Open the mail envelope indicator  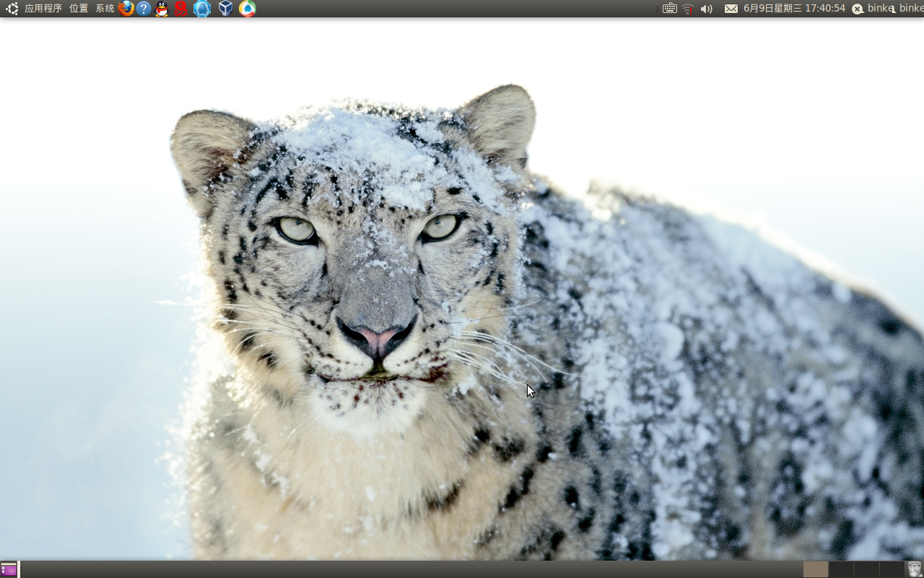(731, 9)
